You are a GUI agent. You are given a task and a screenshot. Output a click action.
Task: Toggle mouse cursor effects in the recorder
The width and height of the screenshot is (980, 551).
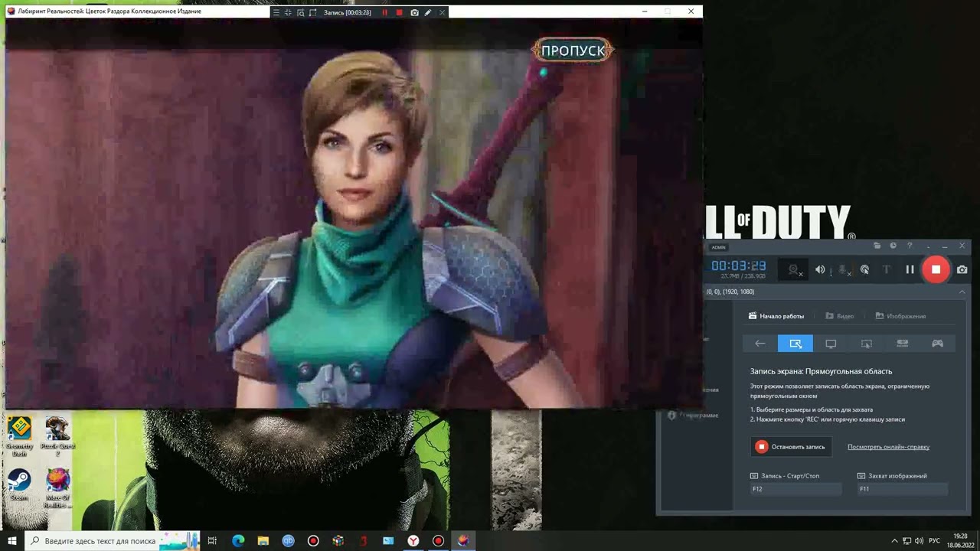[x=864, y=269]
